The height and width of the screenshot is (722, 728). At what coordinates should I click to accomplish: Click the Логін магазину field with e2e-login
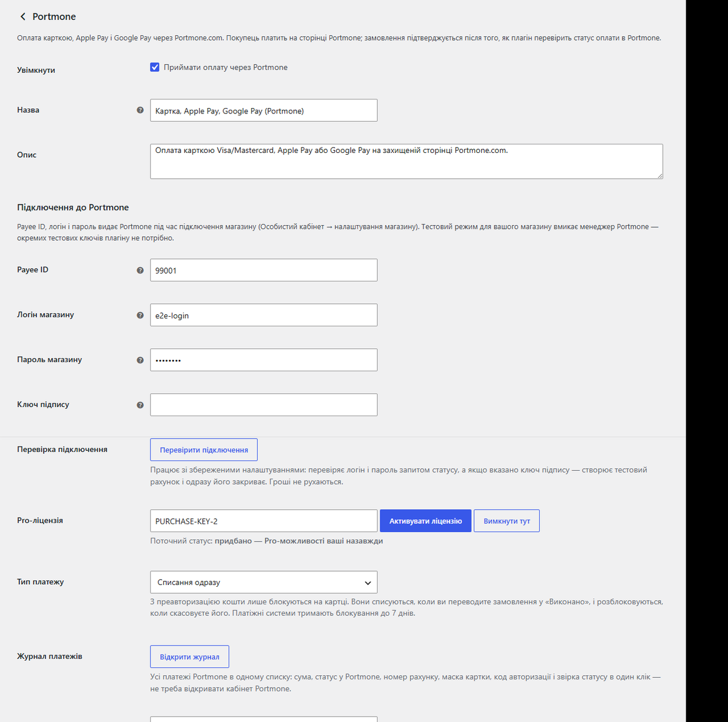[x=263, y=315]
